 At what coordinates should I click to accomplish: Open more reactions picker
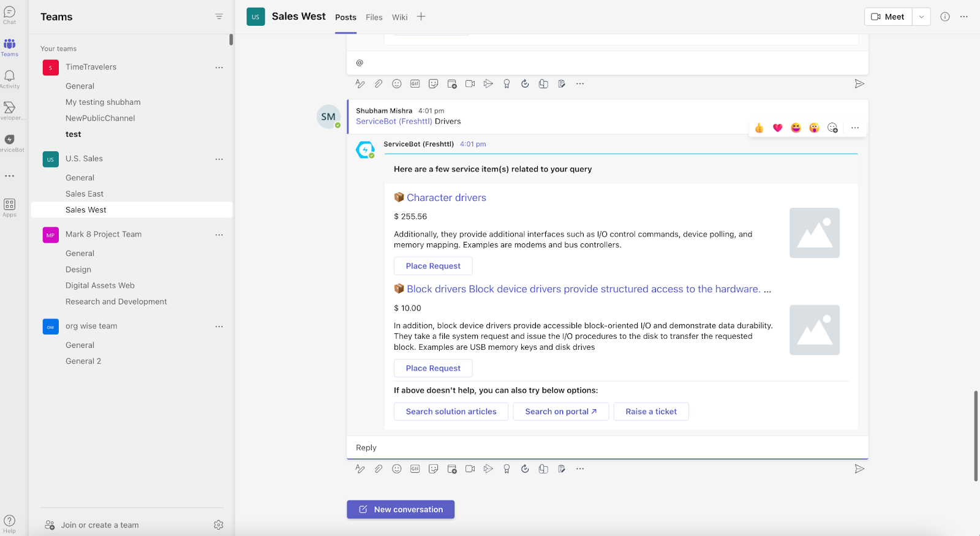pyautogui.click(x=832, y=127)
